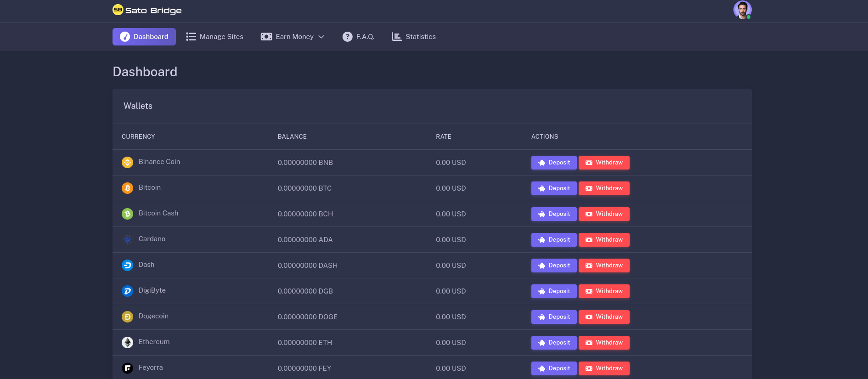
Task: Withdraw from the Dash wallet
Action: [x=604, y=266]
